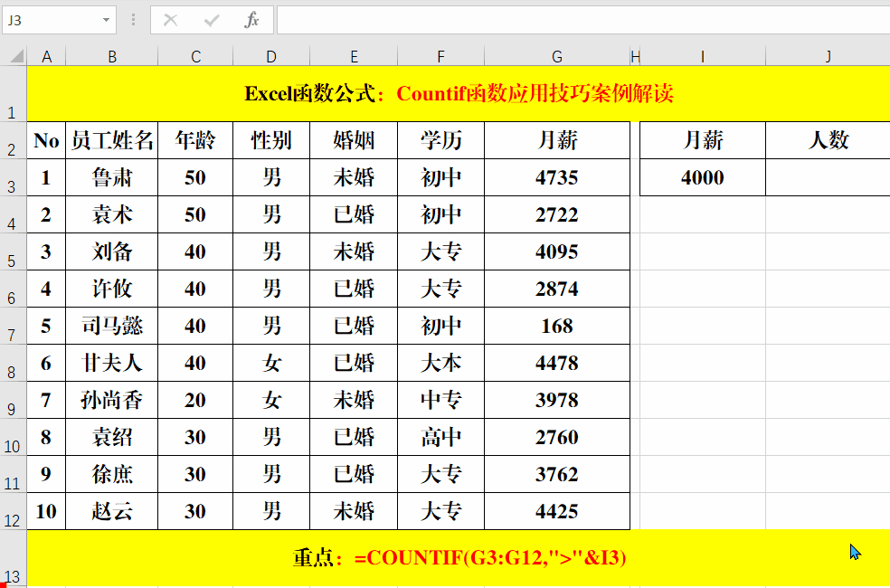Select row 1 header
Image resolution: width=890 pixels, height=588 pixels.
click(x=13, y=94)
